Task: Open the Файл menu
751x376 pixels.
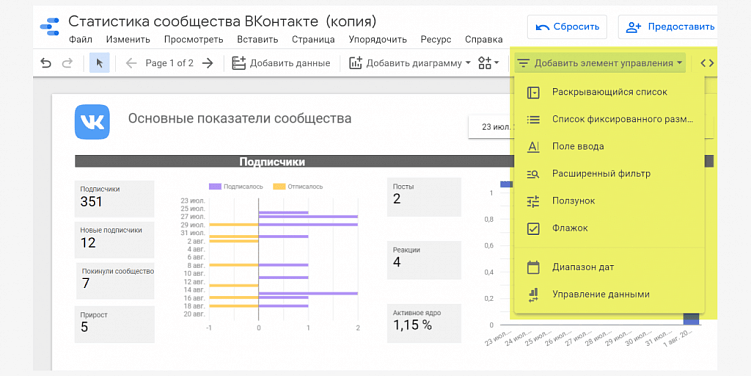Action: click(80, 39)
